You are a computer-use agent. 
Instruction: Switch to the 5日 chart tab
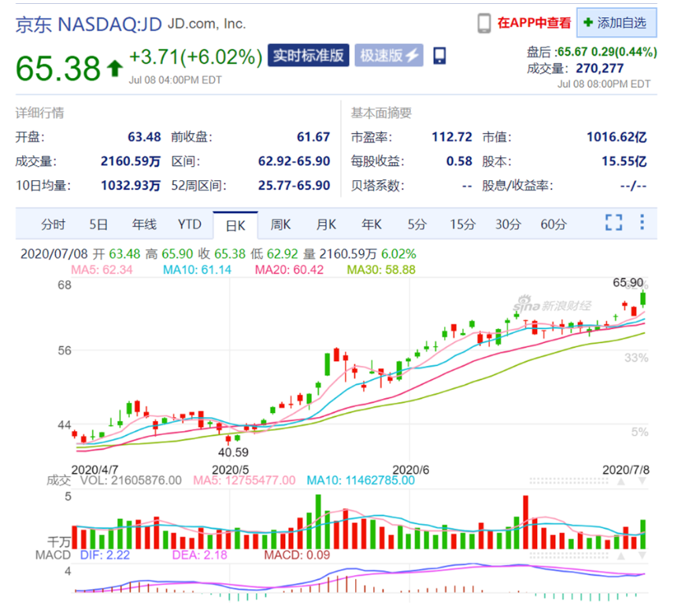[x=98, y=224]
